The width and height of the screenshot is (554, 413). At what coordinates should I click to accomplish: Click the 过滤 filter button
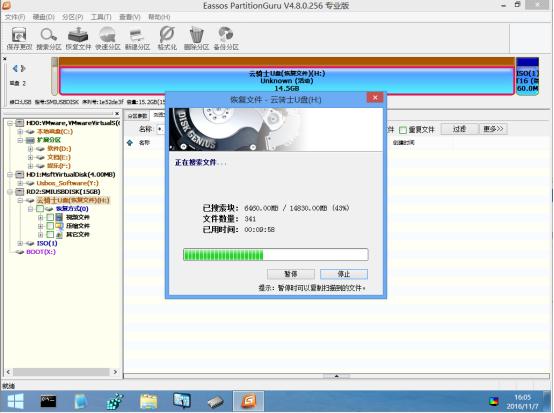[459, 129]
